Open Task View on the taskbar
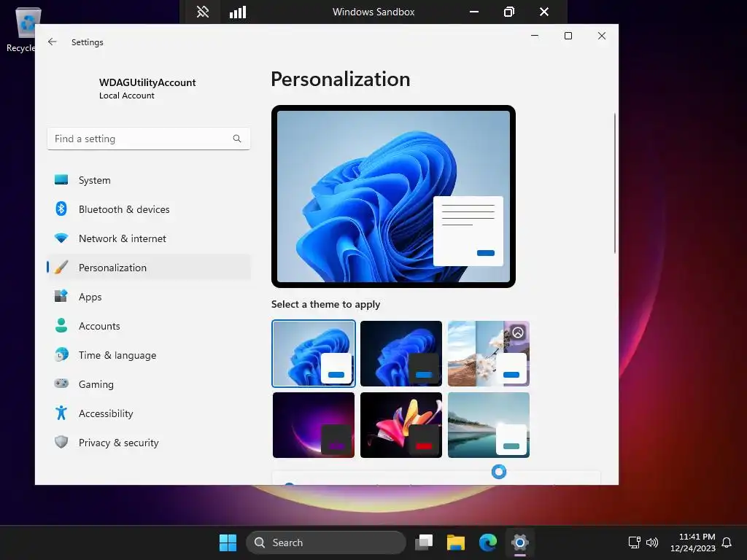Viewport: 747px width, 560px height. tap(424, 542)
